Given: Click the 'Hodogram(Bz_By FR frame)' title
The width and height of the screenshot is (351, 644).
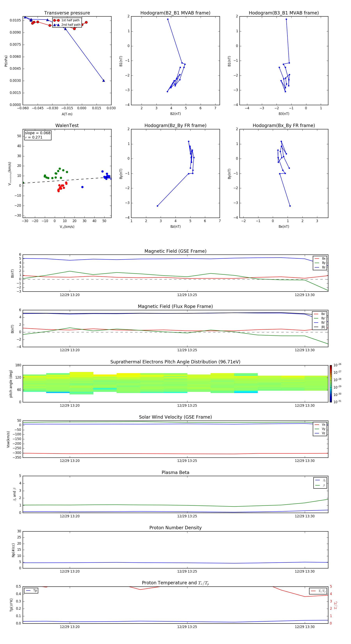Looking at the screenshot, I should click(x=175, y=125).
